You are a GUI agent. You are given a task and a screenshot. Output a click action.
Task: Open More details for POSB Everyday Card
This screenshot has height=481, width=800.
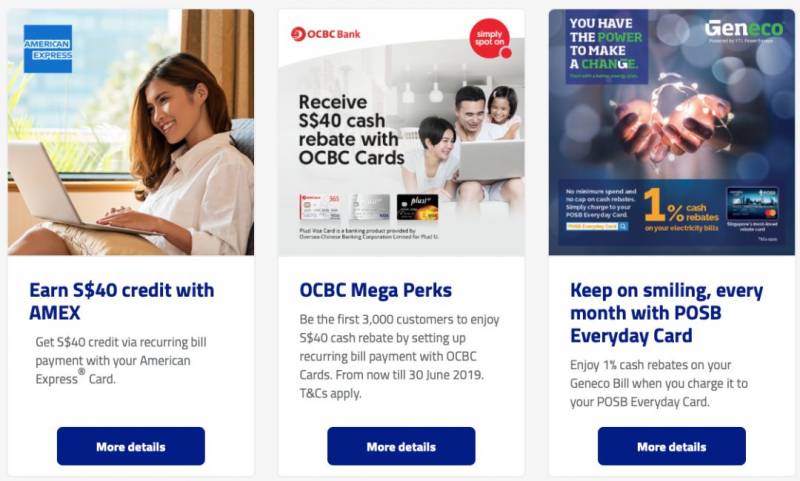click(x=671, y=446)
